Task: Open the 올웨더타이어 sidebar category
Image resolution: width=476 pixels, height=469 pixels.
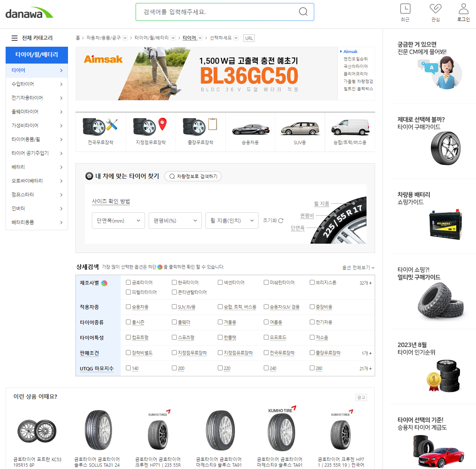Action: pyautogui.click(x=37, y=112)
